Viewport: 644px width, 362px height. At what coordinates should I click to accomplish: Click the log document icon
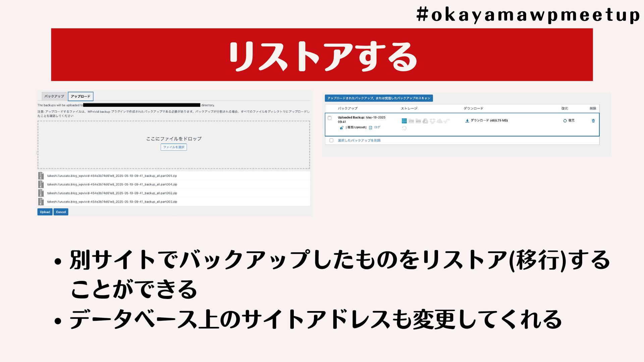click(x=371, y=128)
